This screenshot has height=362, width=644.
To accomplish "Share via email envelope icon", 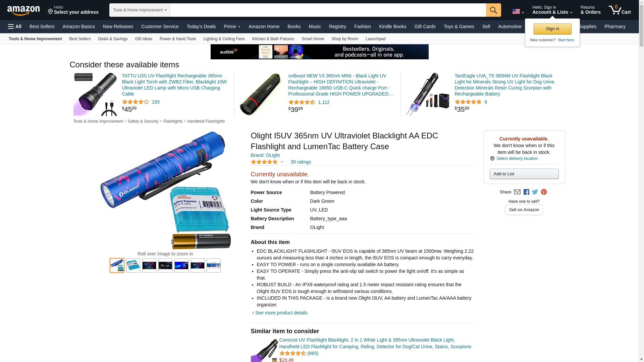I will point(517,192).
